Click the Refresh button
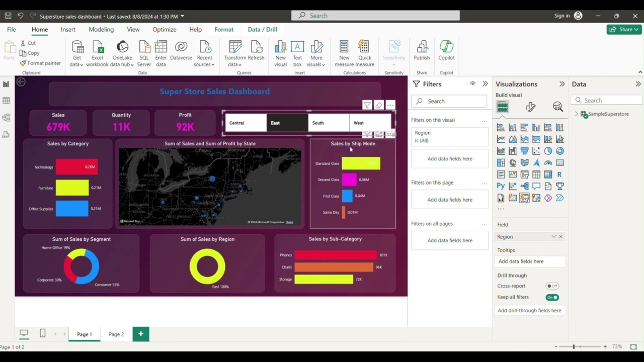644x362 pixels. click(x=256, y=51)
